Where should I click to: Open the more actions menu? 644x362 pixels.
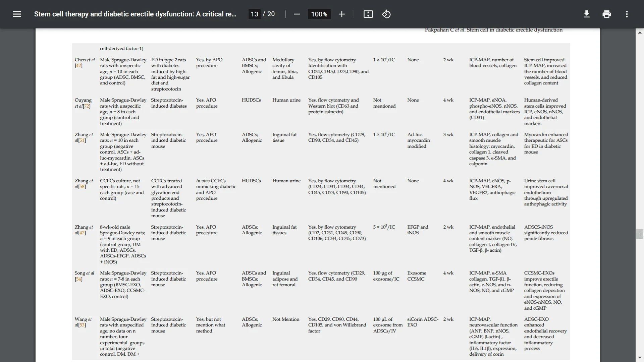coord(627,14)
